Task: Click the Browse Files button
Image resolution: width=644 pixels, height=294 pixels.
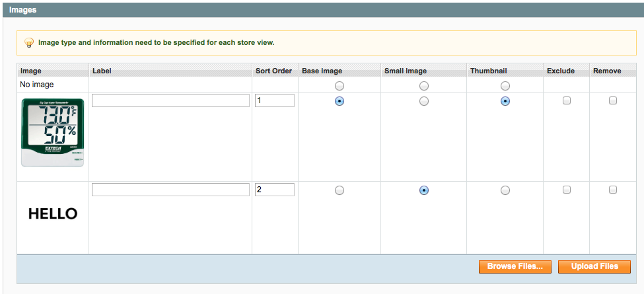Action: pos(515,266)
